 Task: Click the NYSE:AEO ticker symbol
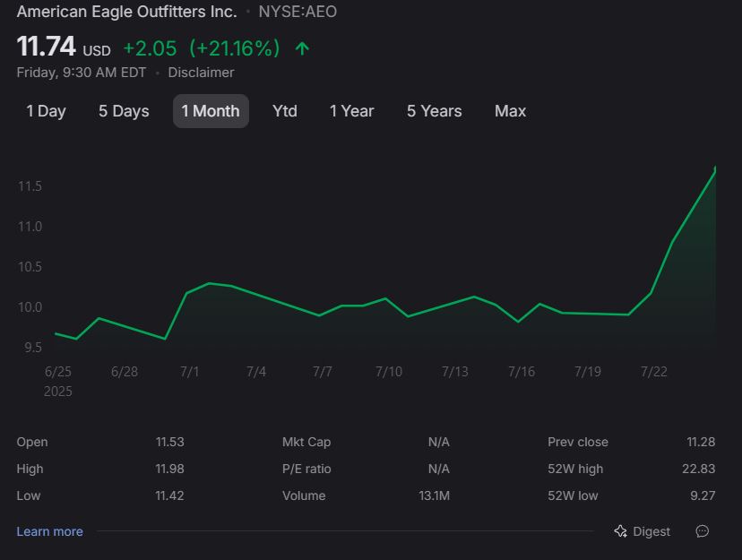tap(298, 12)
